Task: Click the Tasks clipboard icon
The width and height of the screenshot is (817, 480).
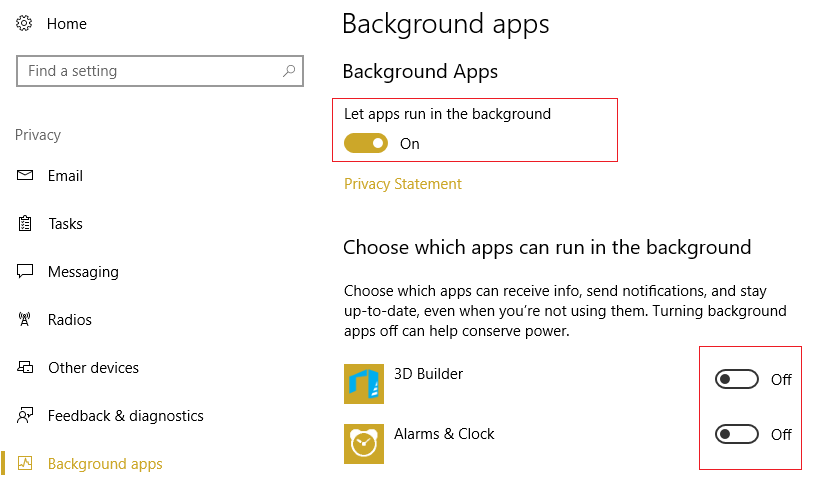Action: (25, 224)
